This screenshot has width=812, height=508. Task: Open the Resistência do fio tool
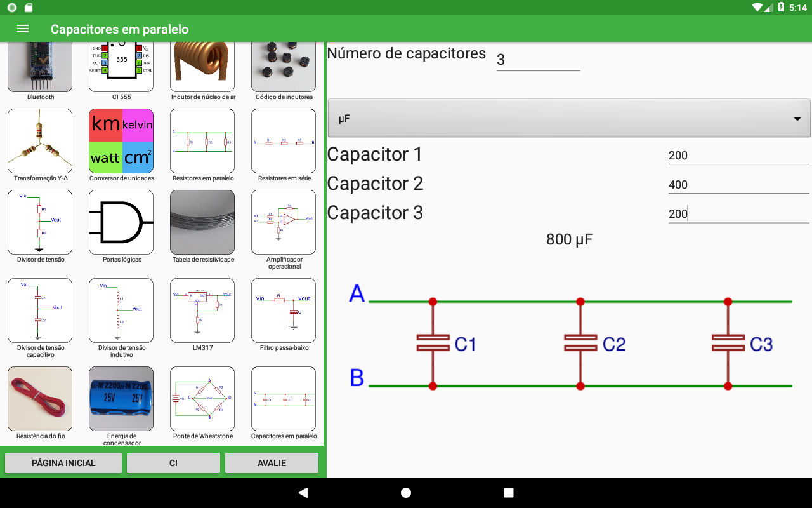[x=40, y=399]
